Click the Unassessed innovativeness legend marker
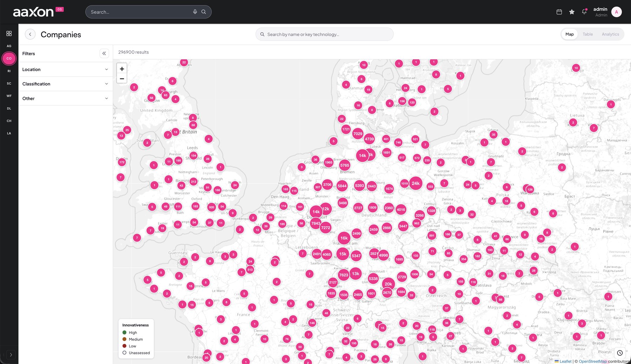 pyautogui.click(x=124, y=353)
